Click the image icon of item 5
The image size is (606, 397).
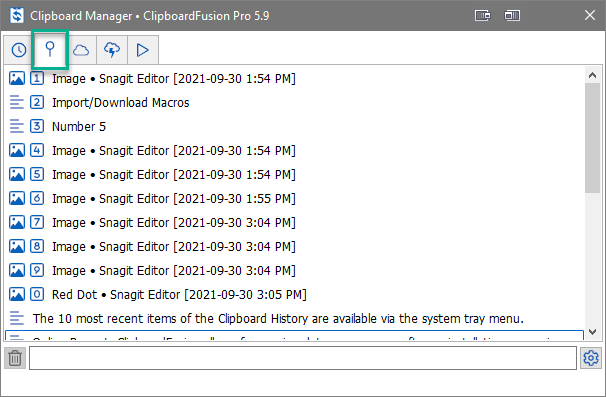click(17, 174)
